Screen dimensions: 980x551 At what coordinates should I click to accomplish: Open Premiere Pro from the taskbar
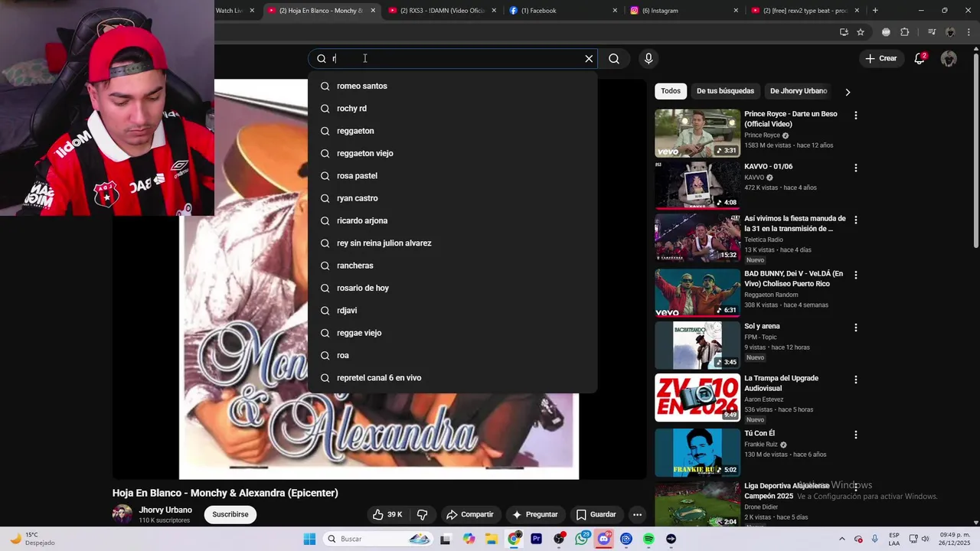click(536, 539)
